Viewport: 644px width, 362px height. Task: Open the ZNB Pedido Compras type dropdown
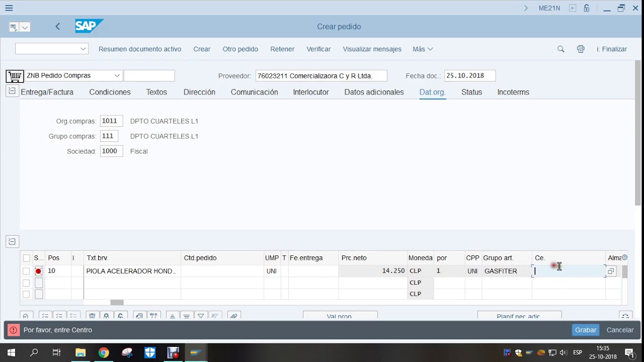point(117,75)
